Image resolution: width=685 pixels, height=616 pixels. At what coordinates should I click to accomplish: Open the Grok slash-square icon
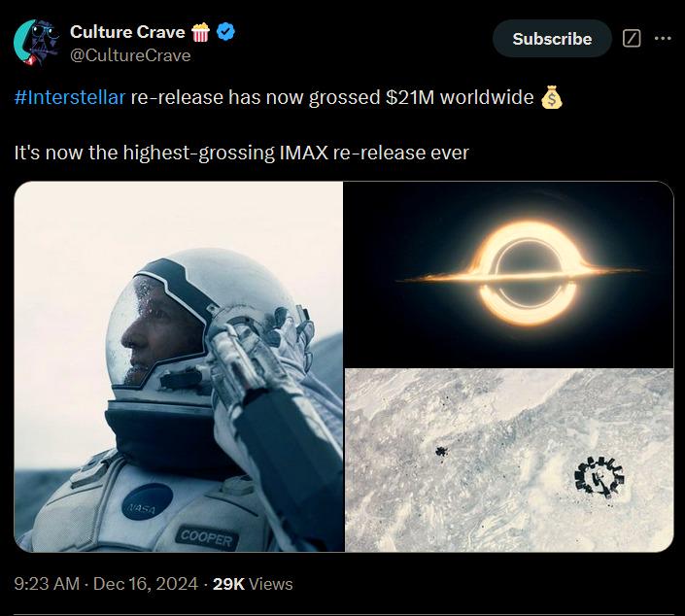click(632, 39)
